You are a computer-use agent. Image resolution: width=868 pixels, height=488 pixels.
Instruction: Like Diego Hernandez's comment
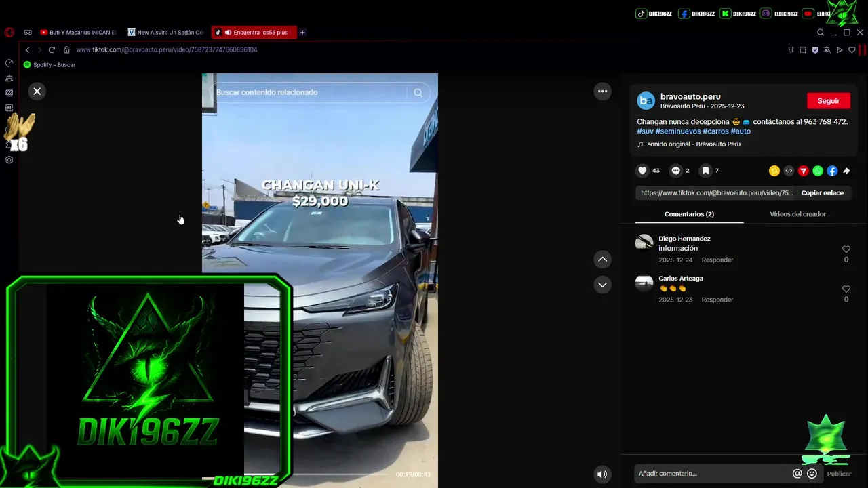(846, 249)
